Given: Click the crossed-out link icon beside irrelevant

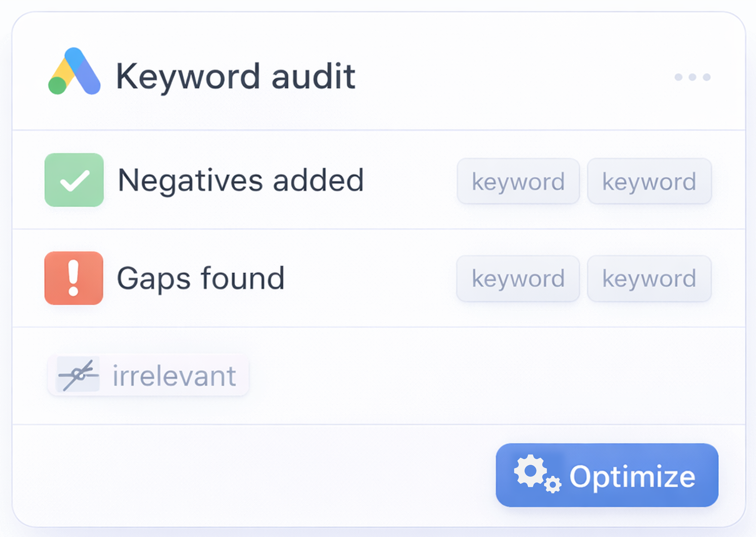Looking at the screenshot, I should (78, 375).
